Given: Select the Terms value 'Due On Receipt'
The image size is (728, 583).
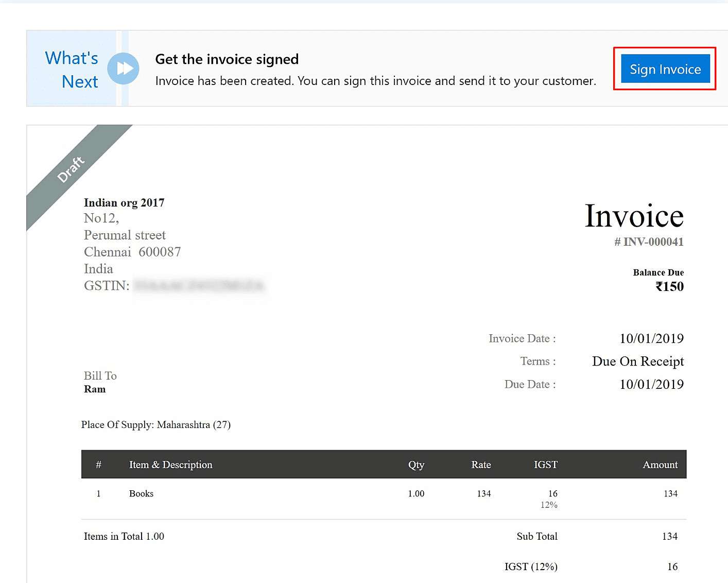Looking at the screenshot, I should (637, 361).
